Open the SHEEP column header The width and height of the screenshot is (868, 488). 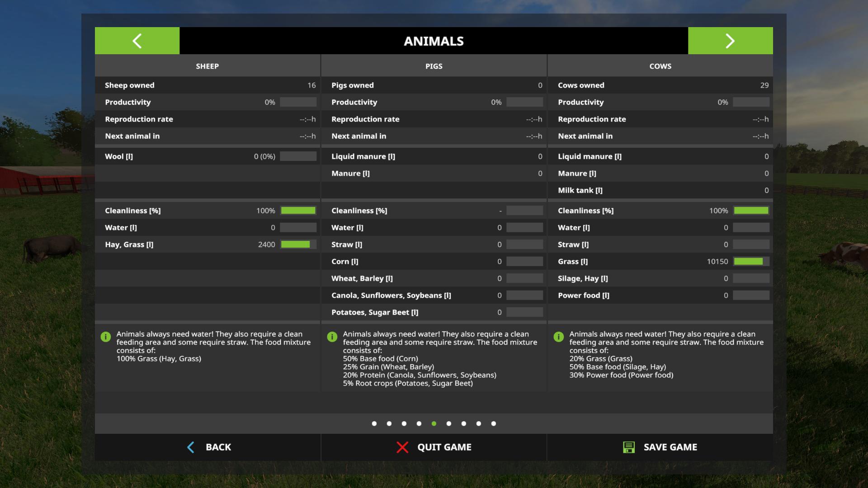pyautogui.click(x=207, y=66)
